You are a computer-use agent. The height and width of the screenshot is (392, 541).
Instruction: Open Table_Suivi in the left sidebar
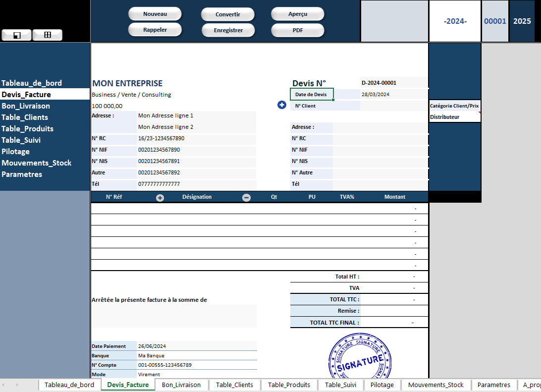[21, 140]
